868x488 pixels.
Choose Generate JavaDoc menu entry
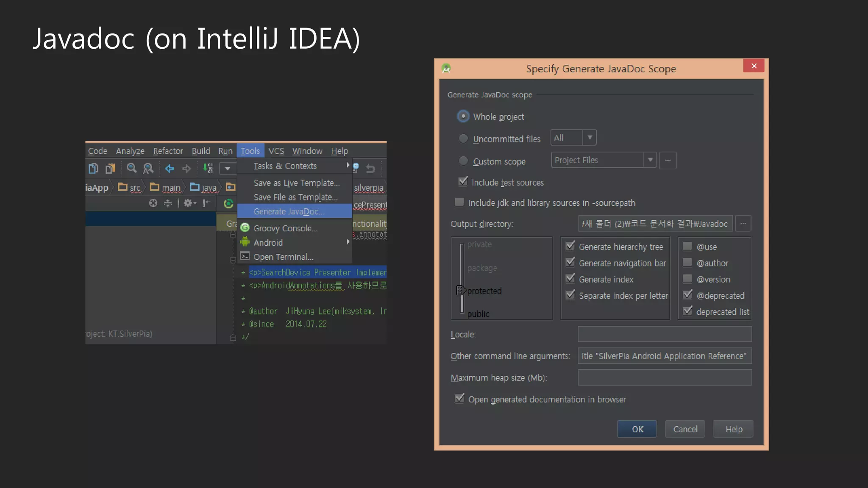[295, 211]
